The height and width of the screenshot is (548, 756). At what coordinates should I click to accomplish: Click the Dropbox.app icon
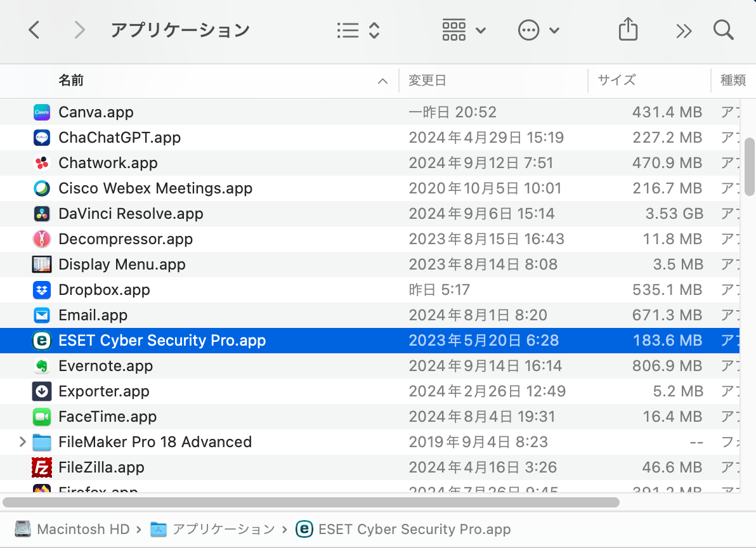(42, 290)
